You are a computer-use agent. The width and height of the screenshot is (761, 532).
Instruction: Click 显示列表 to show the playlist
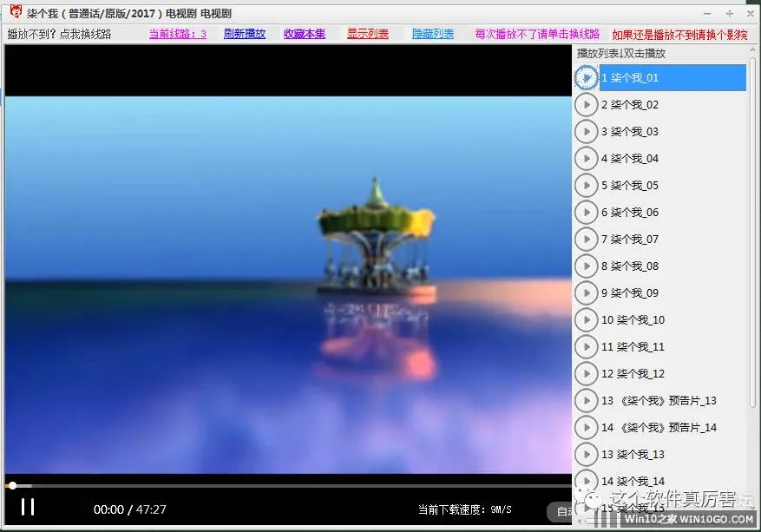point(367,34)
